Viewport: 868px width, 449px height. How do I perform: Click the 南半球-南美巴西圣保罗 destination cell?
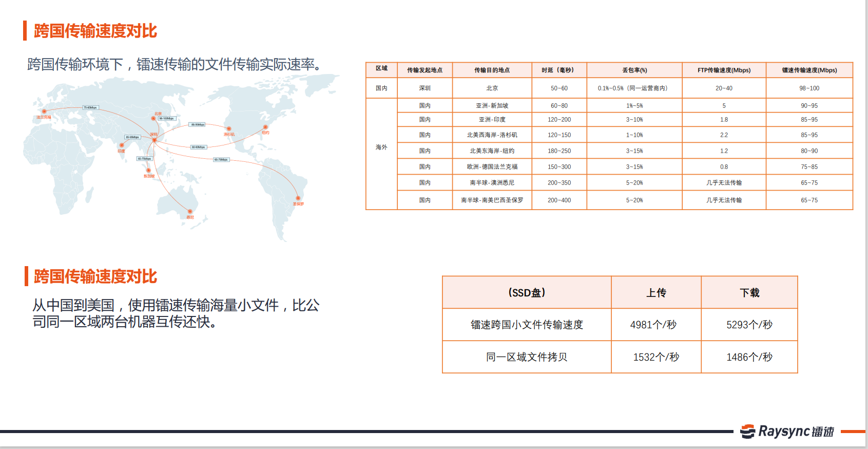(x=492, y=200)
